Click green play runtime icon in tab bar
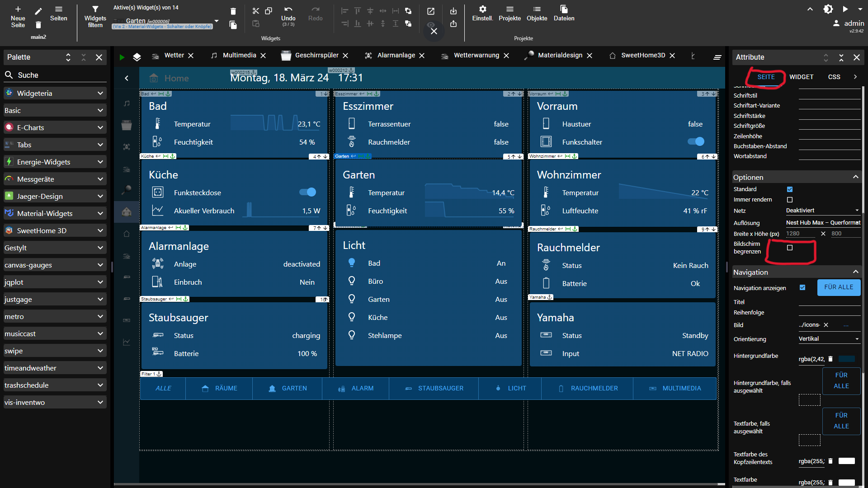 pos(122,57)
